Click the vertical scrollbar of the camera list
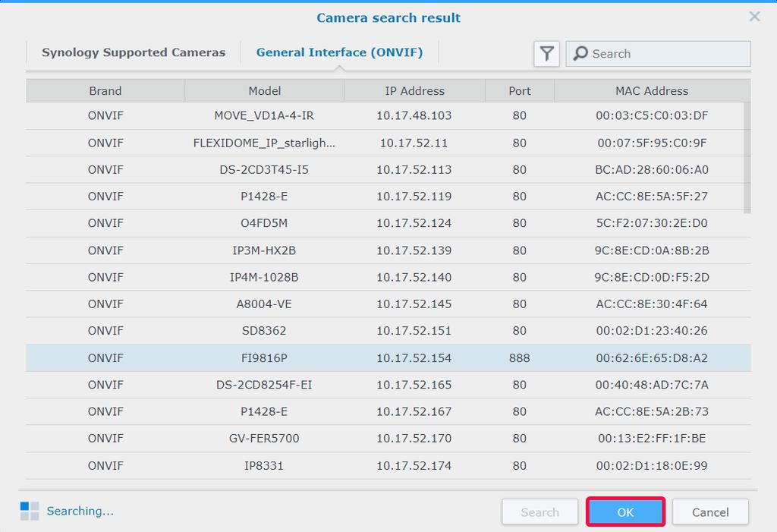 (747, 158)
